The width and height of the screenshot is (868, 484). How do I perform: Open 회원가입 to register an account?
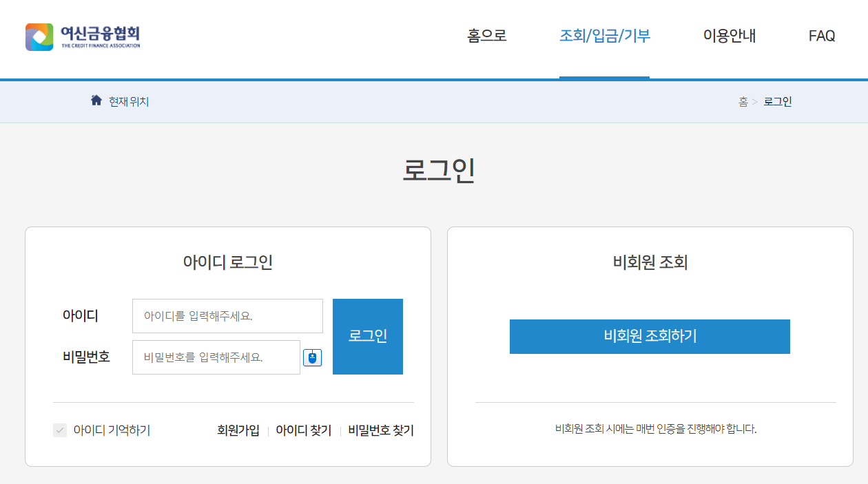click(x=237, y=429)
